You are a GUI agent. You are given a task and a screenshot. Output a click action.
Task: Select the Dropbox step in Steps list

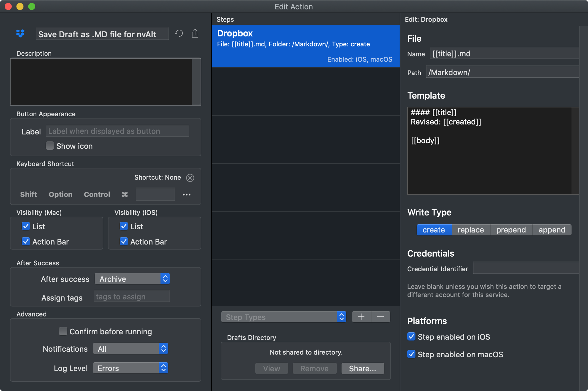pos(305,46)
